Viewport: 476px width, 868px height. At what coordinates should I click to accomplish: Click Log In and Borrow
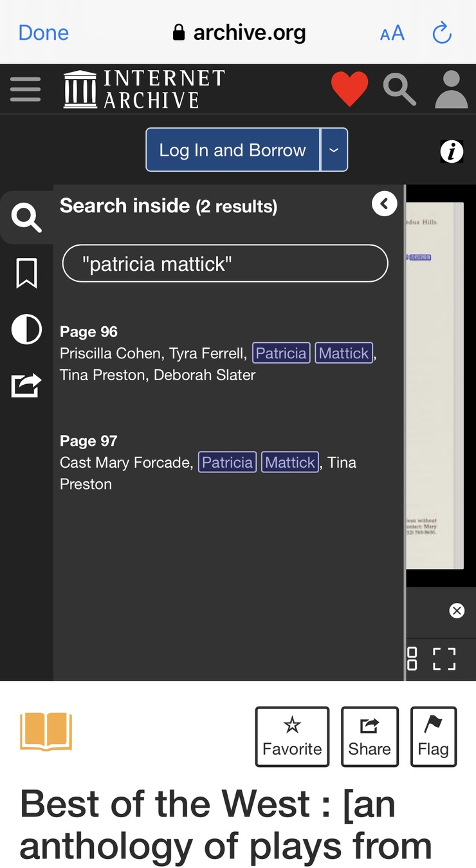tap(232, 150)
